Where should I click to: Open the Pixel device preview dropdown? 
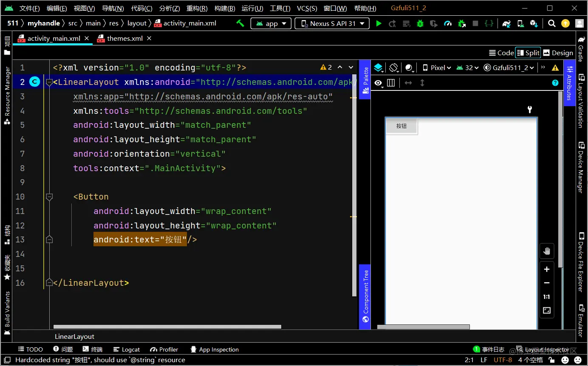pyautogui.click(x=437, y=68)
